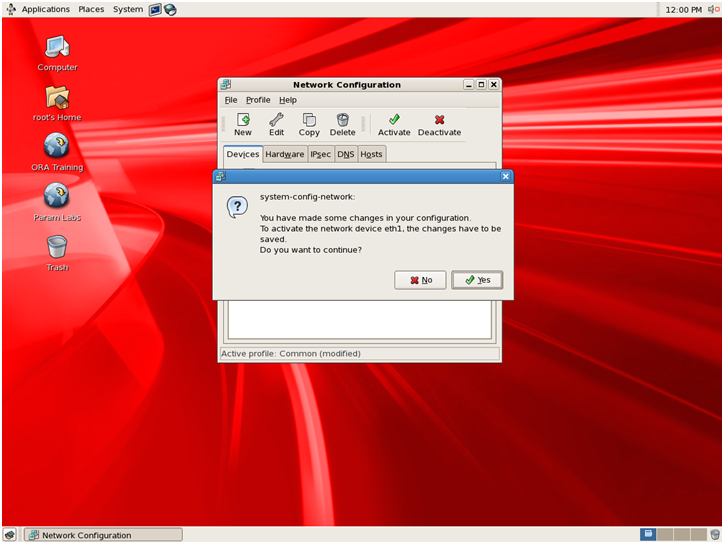
Task: Click the Delete trash toolbar icon
Action: pos(343,120)
